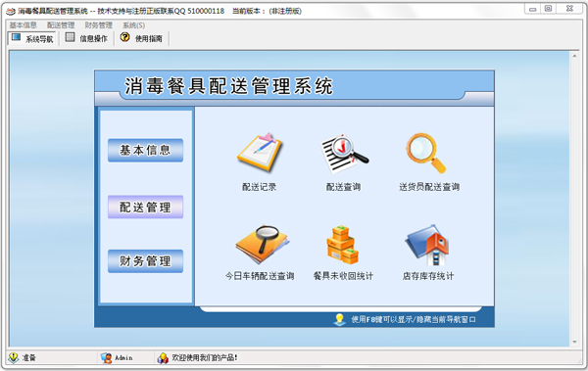Click the lightbulb tip icon
This screenshot has height=371, width=588.
[340, 319]
